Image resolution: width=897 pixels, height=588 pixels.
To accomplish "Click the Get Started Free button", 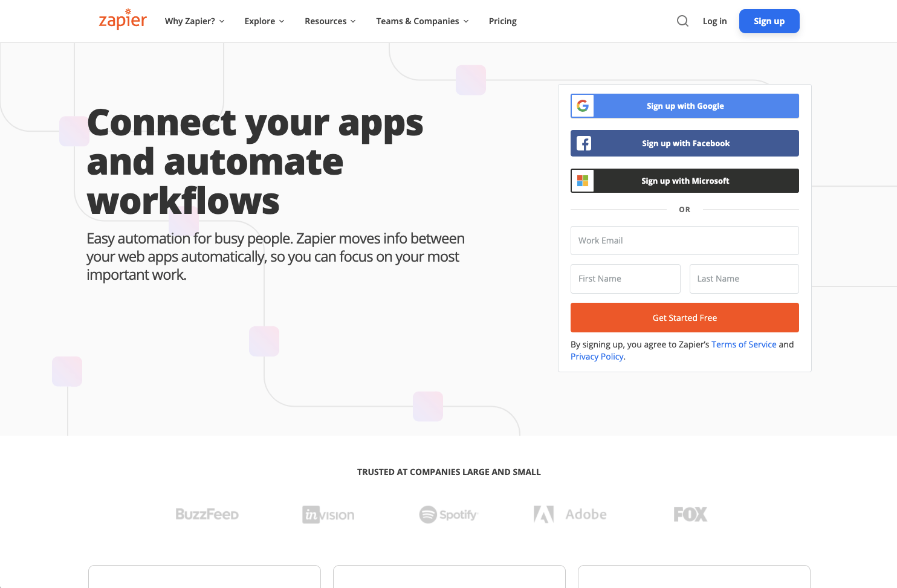I will pos(684,317).
